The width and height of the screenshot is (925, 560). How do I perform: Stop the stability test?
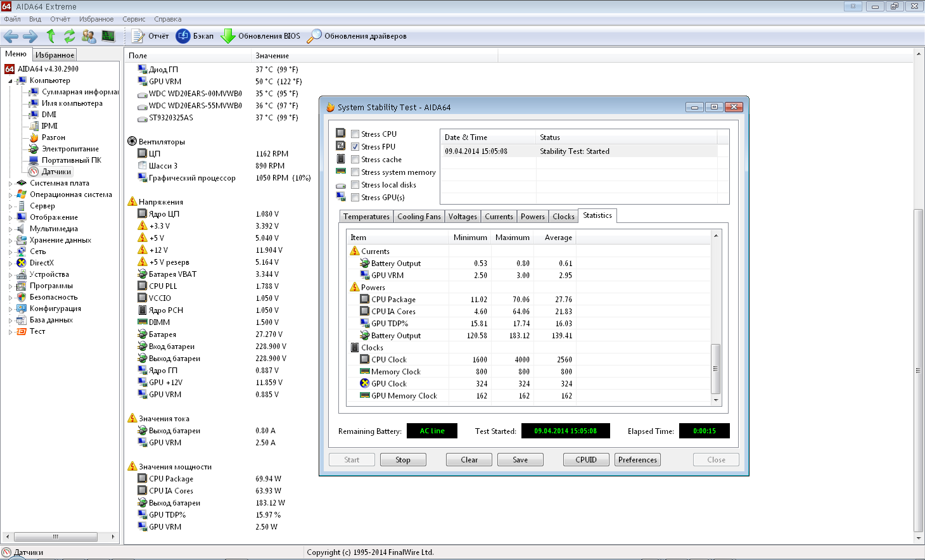click(x=403, y=460)
